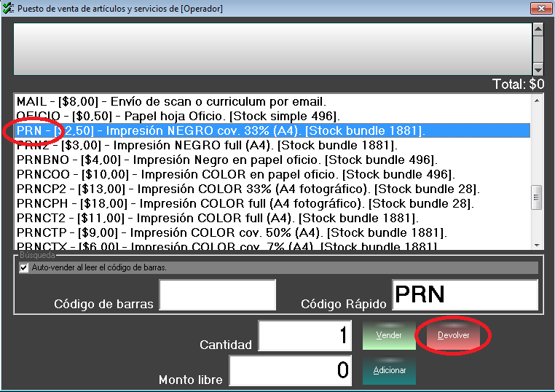Click the window title bar application icon

(x=8, y=8)
